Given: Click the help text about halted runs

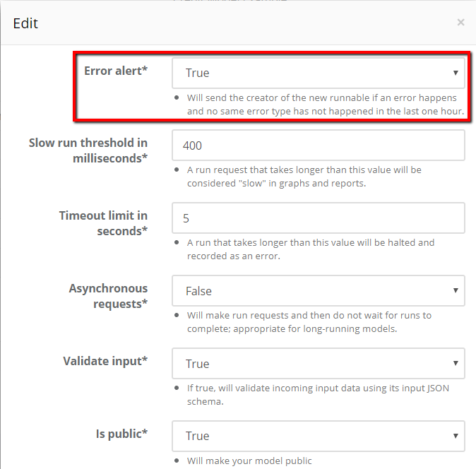Looking at the screenshot, I should click(x=311, y=249).
